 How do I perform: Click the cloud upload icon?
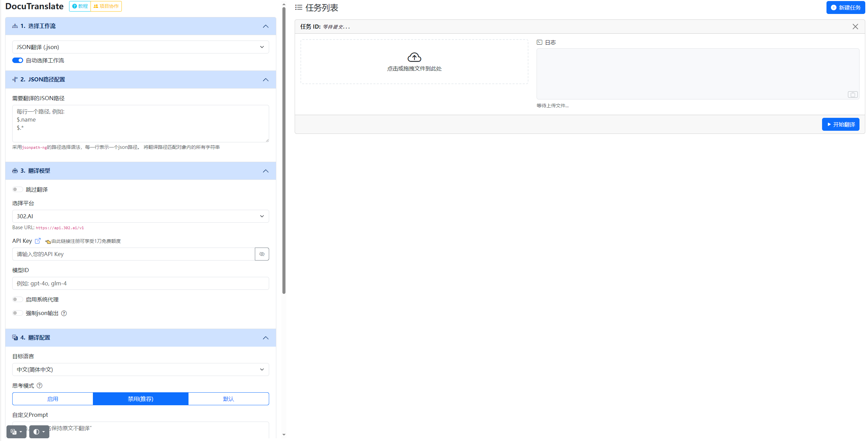pos(414,57)
